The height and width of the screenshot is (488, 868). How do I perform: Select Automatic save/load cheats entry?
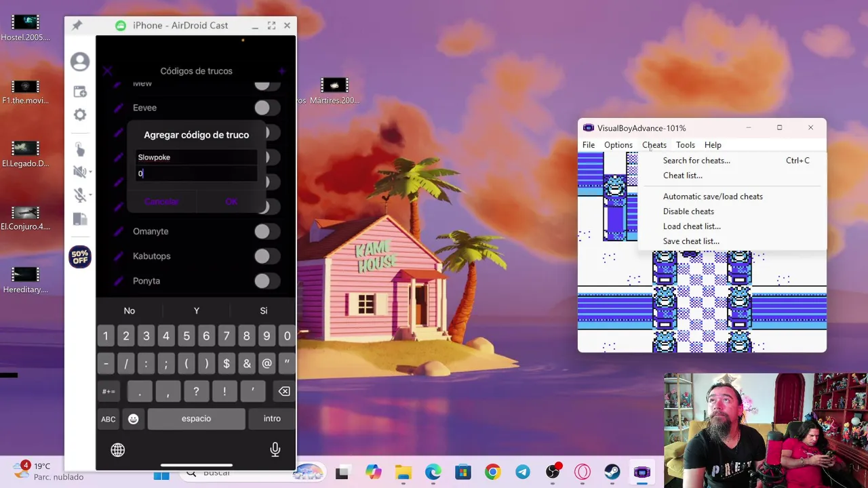coord(732,197)
